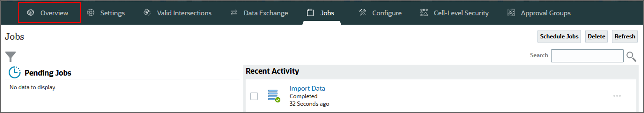Click the Overview cube icon
This screenshot has height=113, width=644.
30,12
